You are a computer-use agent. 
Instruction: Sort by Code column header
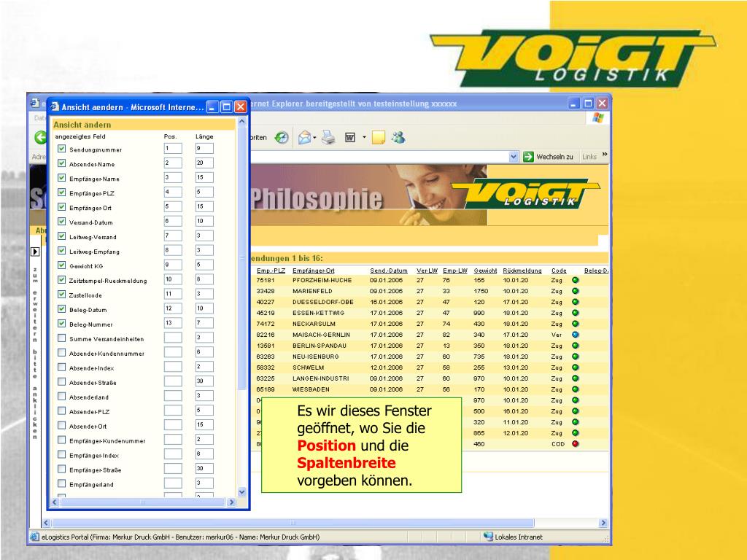click(559, 271)
